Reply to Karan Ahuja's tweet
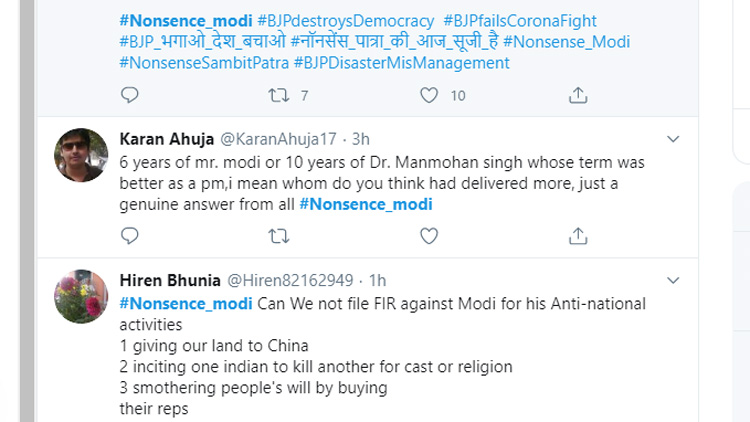 point(128,236)
